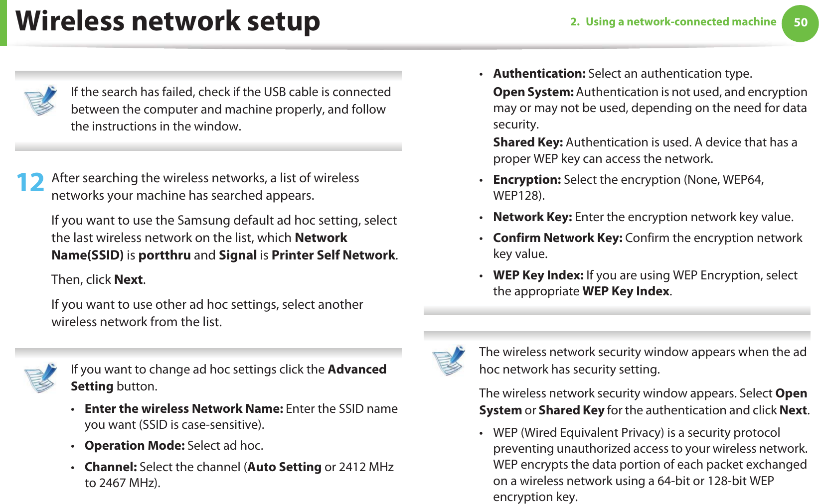Click the note icon beside the Advanced Setting tip

41,378
